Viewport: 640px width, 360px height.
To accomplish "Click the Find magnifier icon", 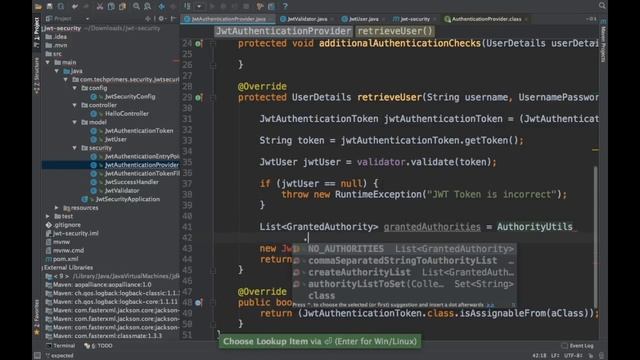I will pos(136,6).
